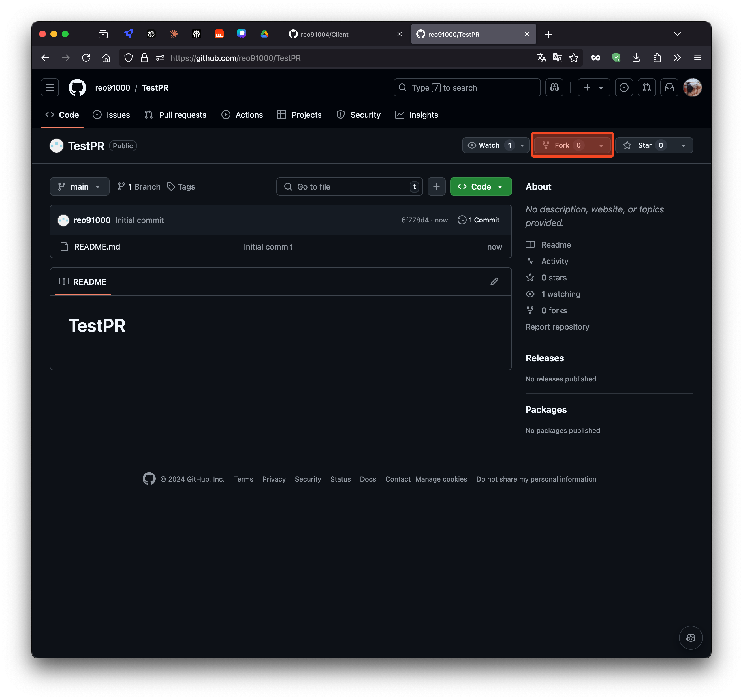
Task: Expand the main branch dropdown
Action: (79, 186)
